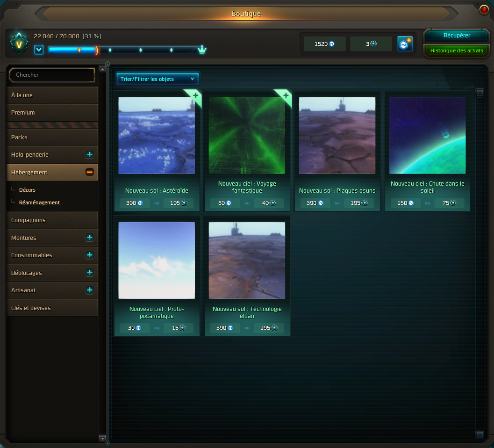Viewport: 494px width, 448px height.
Task: Click the red close orb of Boutique
Action: click(x=484, y=10)
